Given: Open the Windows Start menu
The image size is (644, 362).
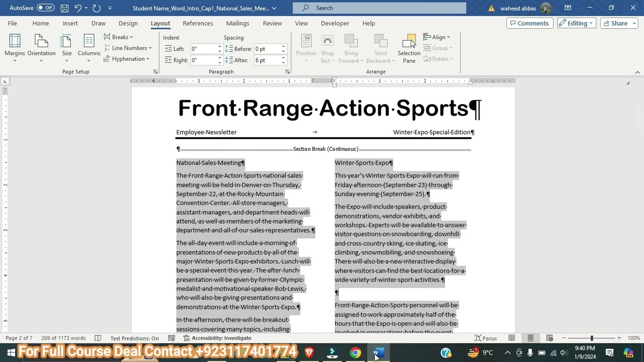Looking at the screenshot, I should (x=11, y=352).
